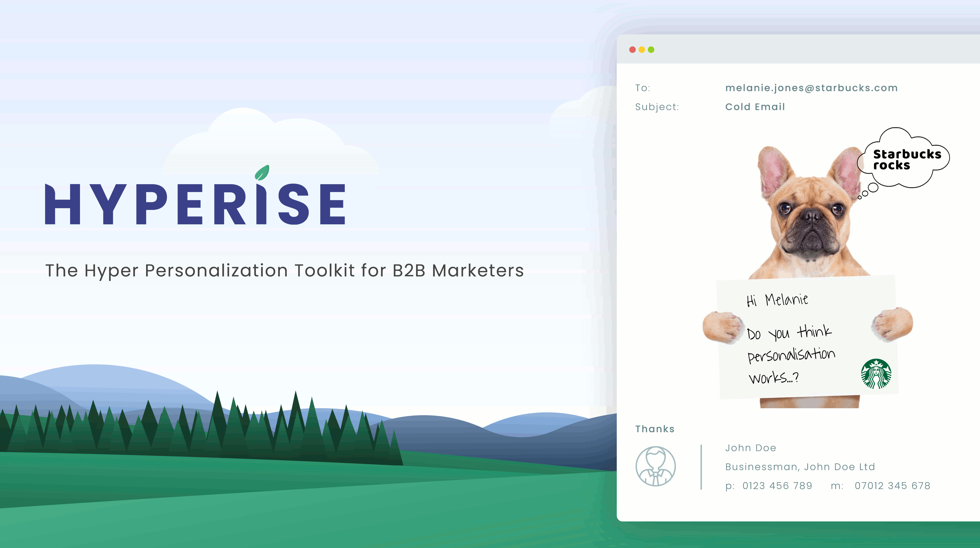980x548 pixels.
Task: Click the phone number 0123 456 789
Action: click(777, 486)
